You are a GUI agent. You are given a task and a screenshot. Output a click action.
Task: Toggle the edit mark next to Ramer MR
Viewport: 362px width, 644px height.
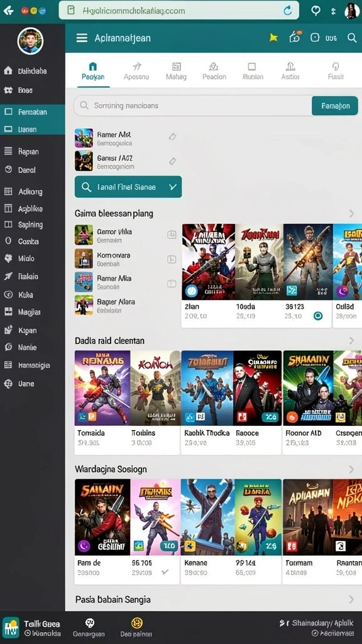point(172,136)
